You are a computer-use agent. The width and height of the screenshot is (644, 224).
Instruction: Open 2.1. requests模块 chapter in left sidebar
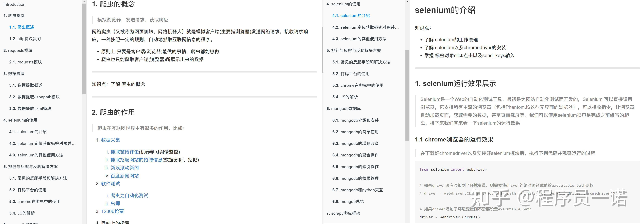[25, 62]
